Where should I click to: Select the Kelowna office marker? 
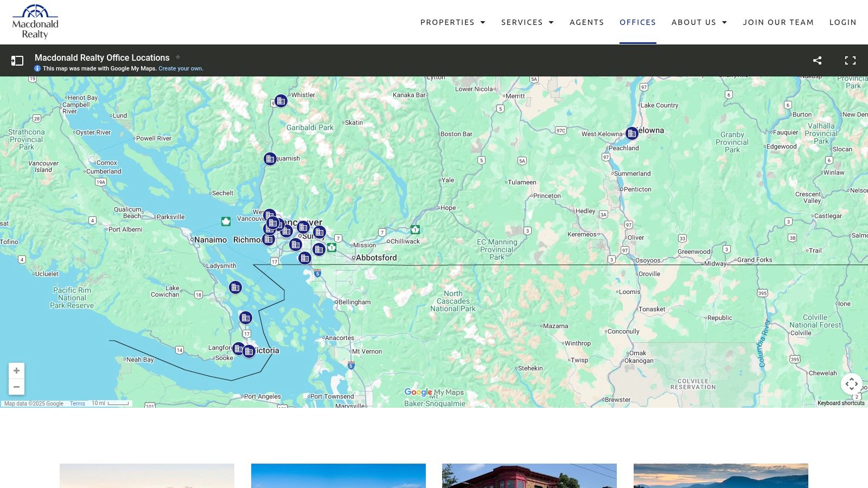(631, 132)
